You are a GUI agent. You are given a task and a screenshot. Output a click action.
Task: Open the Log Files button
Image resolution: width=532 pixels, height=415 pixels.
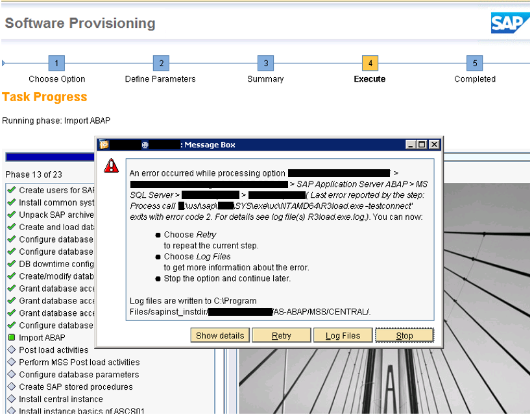click(343, 335)
